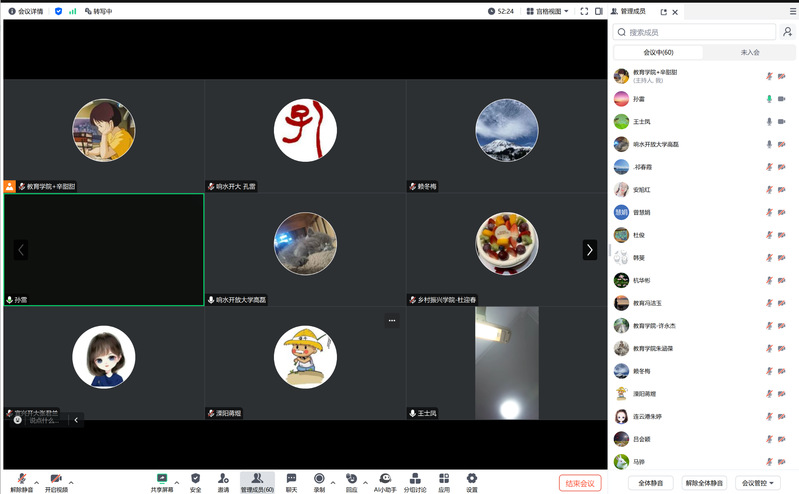Open the AI Assistant (AI小助手)

coord(385,482)
